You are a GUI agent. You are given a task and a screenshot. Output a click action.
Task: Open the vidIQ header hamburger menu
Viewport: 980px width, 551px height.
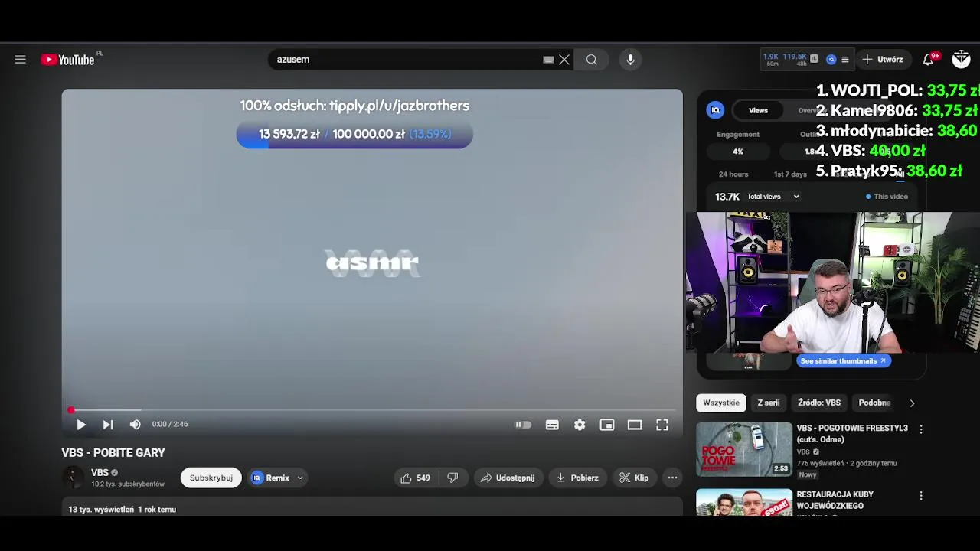click(x=845, y=59)
